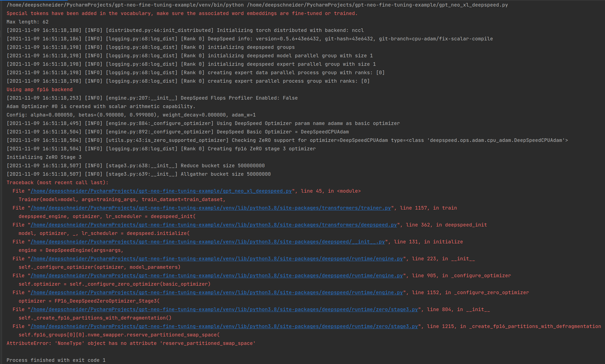
Task: Open the gpt_neo_xl_deepspeed.py traceback link
Action: pyautogui.click(x=161, y=191)
